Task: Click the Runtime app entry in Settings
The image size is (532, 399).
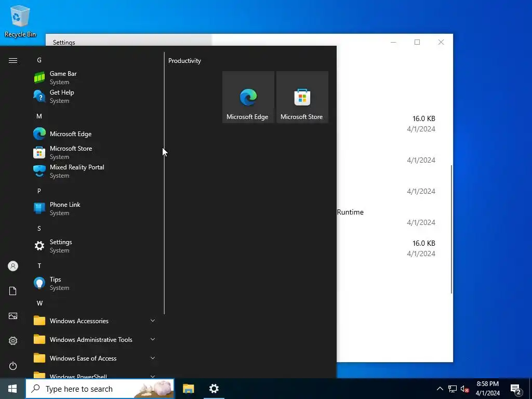Action: pos(351,212)
